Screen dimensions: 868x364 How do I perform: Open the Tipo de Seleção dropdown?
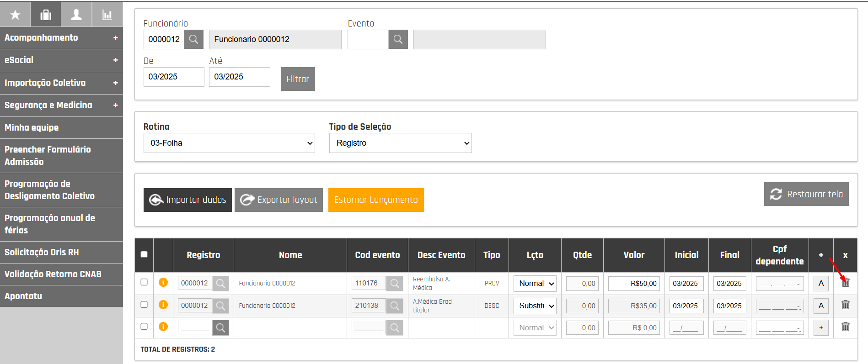[400, 143]
